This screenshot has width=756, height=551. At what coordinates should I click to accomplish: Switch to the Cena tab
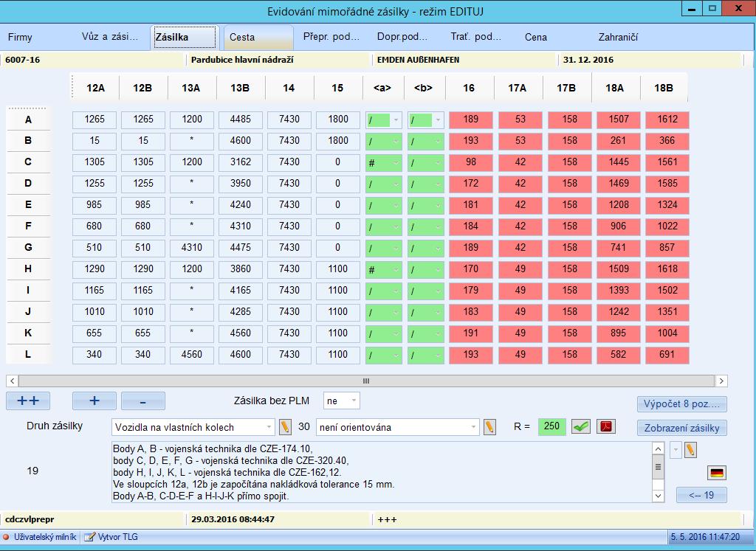536,37
